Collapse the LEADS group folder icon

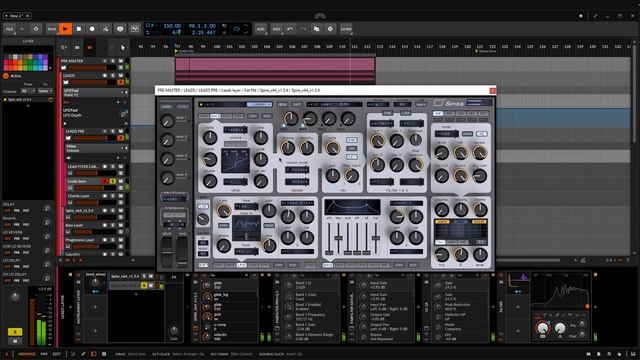[66, 82]
